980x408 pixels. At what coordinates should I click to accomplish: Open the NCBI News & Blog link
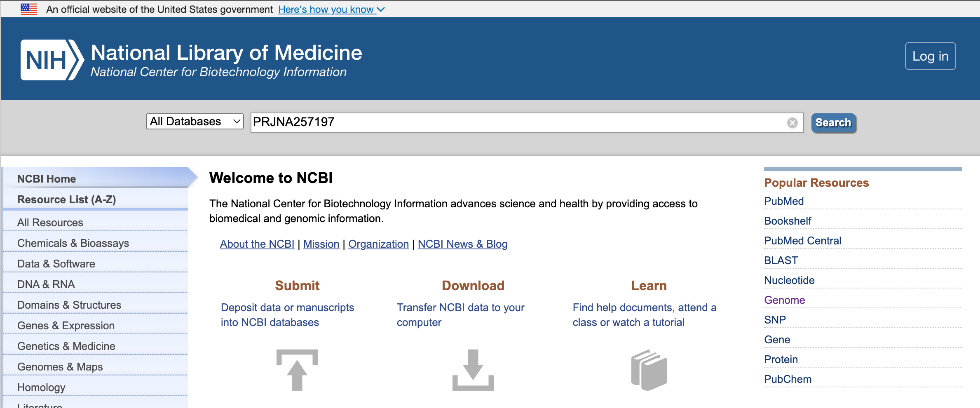[x=462, y=244]
